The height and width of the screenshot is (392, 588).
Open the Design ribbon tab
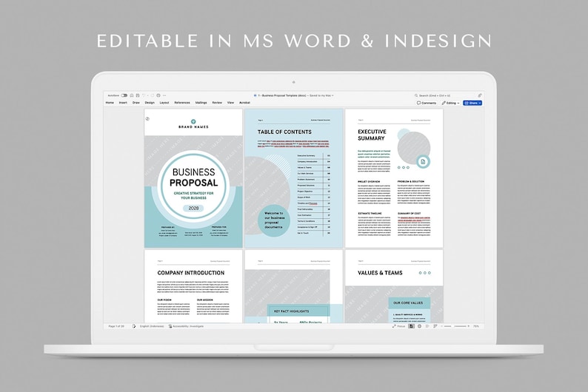150,103
